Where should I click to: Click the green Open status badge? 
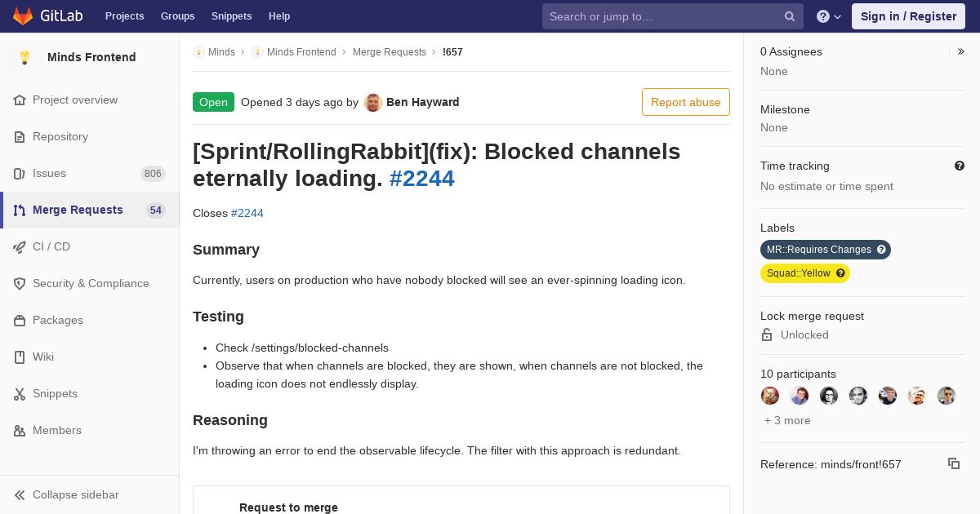tap(213, 102)
